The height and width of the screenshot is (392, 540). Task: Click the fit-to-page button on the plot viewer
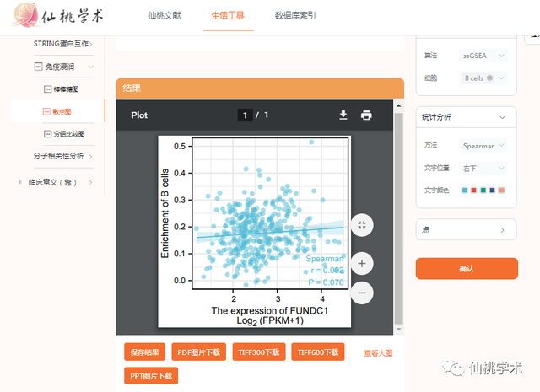[x=362, y=225]
